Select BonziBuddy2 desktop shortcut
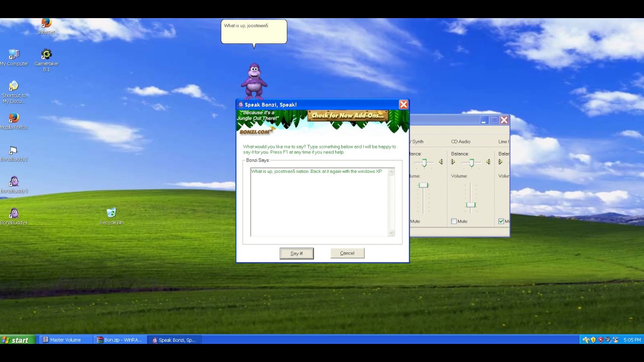This screenshot has height=362, width=644. [14, 153]
